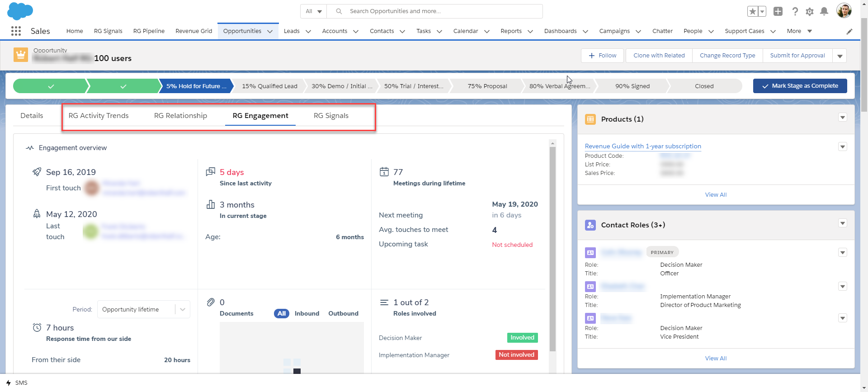The width and height of the screenshot is (868, 392).
Task: Click the SMS lightning bolt icon
Action: click(x=9, y=383)
